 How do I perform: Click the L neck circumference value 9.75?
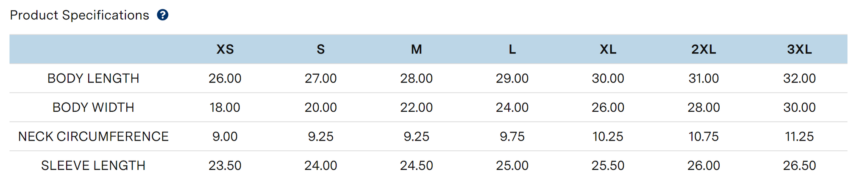tap(512, 136)
